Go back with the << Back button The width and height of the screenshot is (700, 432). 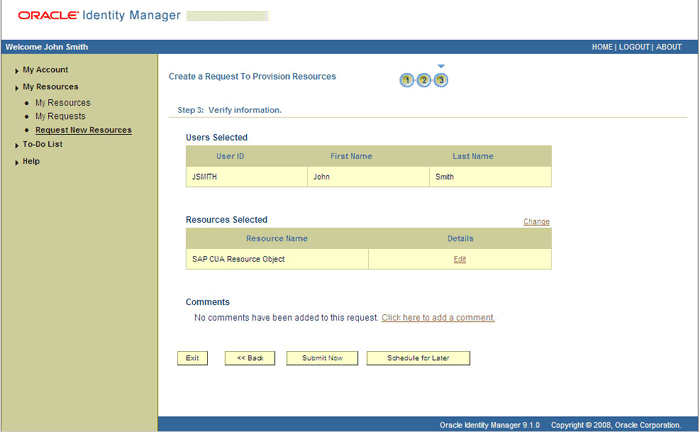tap(250, 358)
